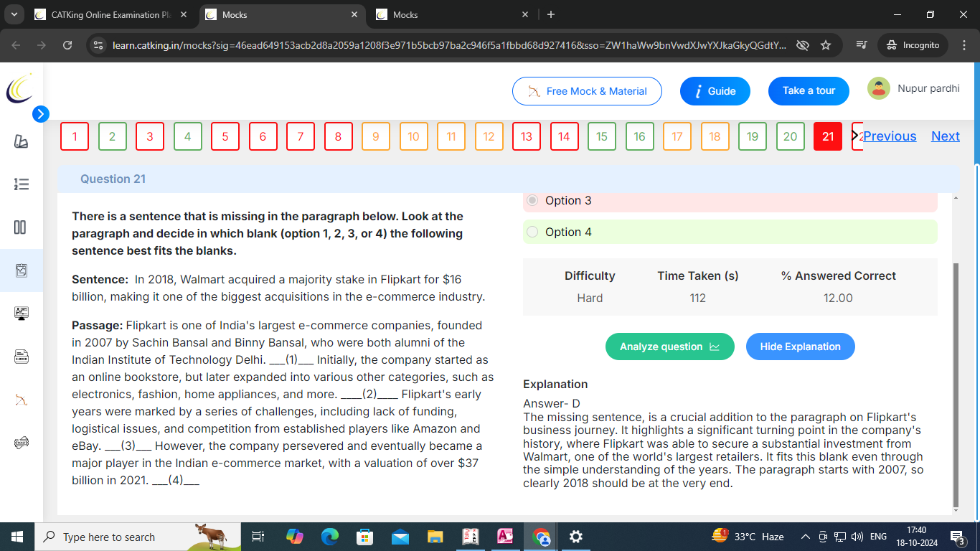Click the percent answered correct 12.00
The width and height of the screenshot is (980, 551).
[838, 298]
